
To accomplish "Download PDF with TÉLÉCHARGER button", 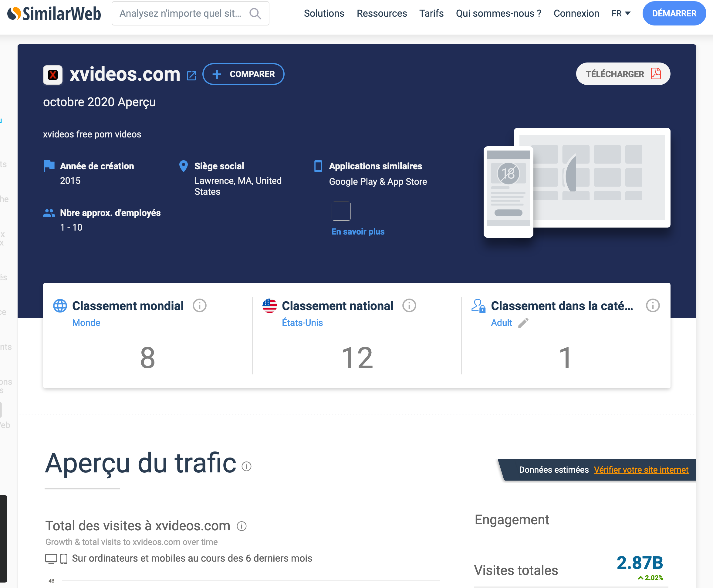I will [623, 74].
